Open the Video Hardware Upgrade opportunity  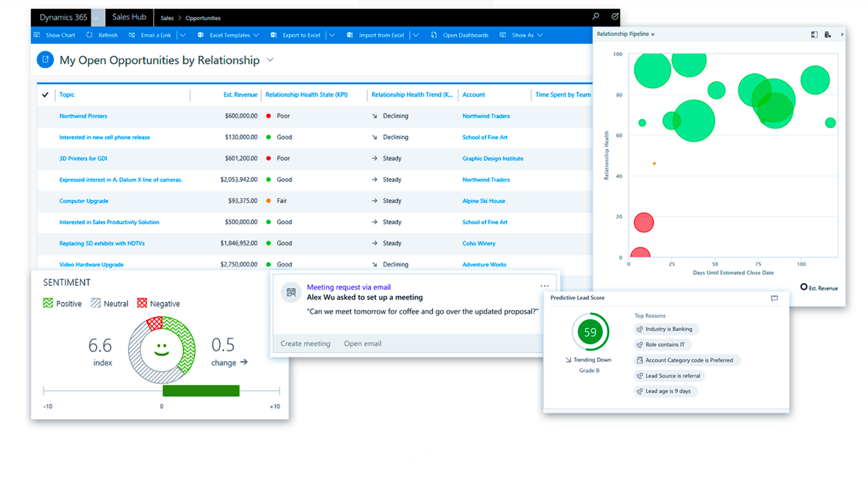coord(91,265)
